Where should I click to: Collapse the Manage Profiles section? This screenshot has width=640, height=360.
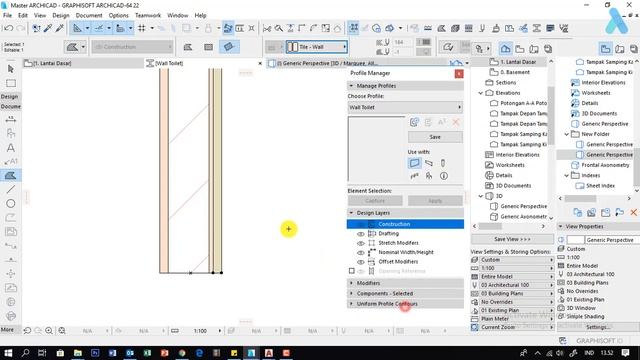click(405, 86)
